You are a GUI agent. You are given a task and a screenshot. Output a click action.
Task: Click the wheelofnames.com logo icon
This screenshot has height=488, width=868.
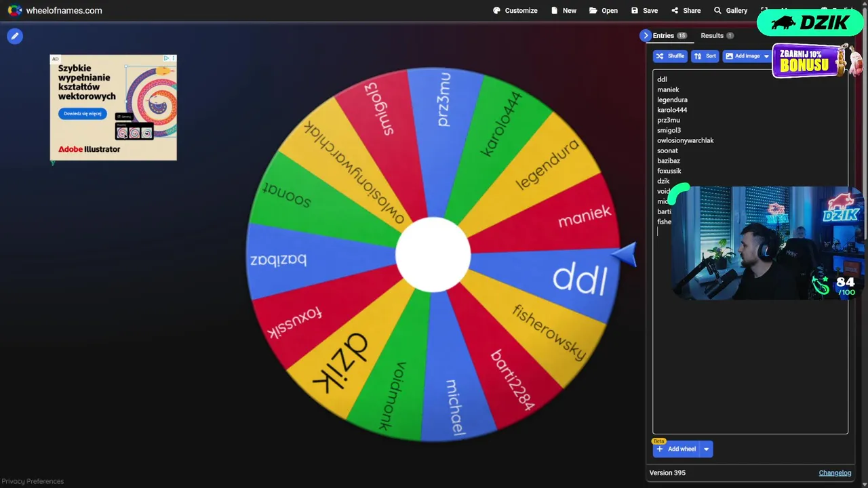click(x=14, y=10)
